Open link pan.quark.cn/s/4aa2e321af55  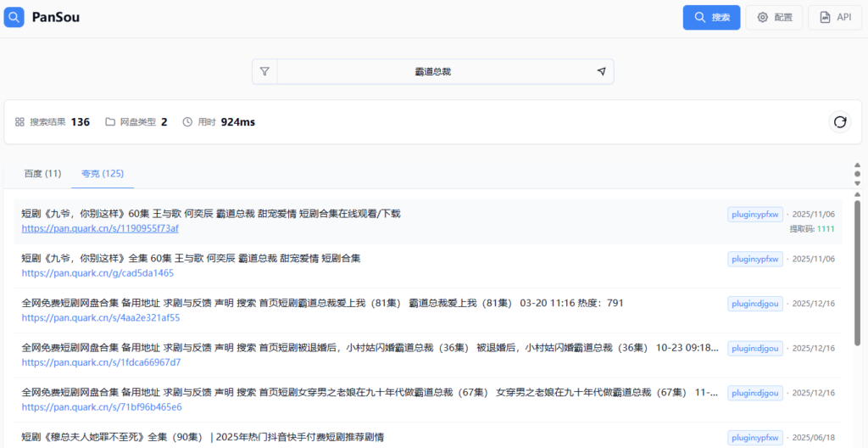click(101, 317)
